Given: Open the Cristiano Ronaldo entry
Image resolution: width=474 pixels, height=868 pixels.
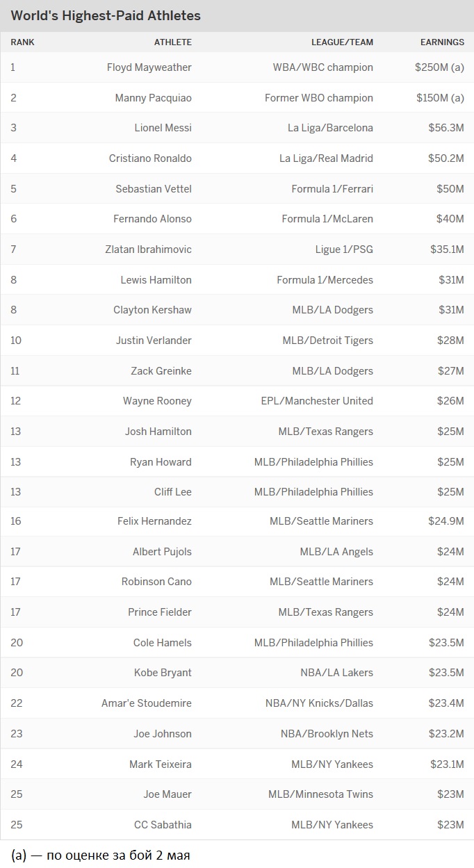Looking at the screenshot, I should (150, 158).
